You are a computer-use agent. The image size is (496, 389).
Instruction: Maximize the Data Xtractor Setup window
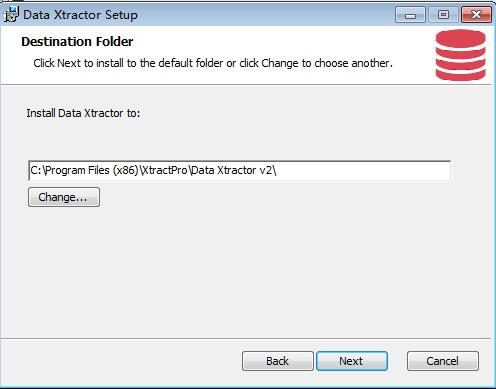click(x=443, y=15)
